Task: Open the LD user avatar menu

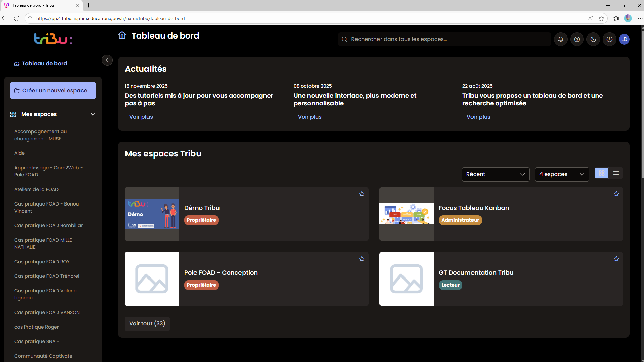Action: (624, 39)
